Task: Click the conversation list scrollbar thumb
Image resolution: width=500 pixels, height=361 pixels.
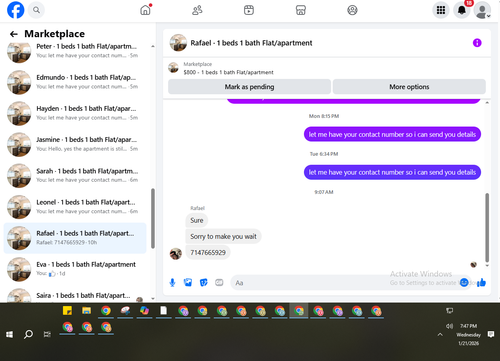Action: tap(153, 218)
